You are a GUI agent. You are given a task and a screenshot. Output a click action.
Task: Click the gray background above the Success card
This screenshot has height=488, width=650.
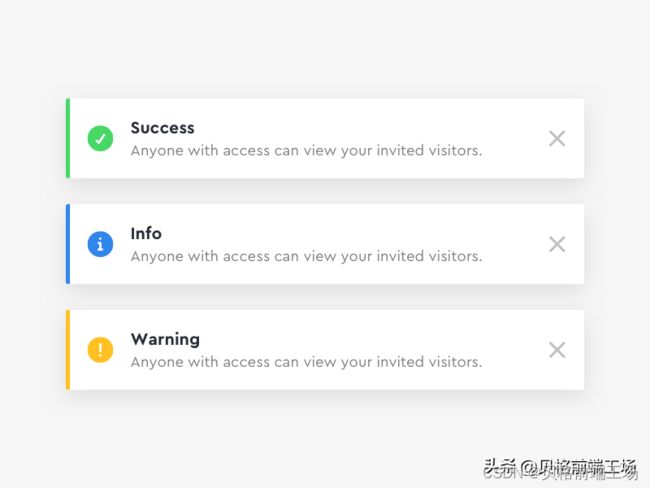(x=325, y=48)
